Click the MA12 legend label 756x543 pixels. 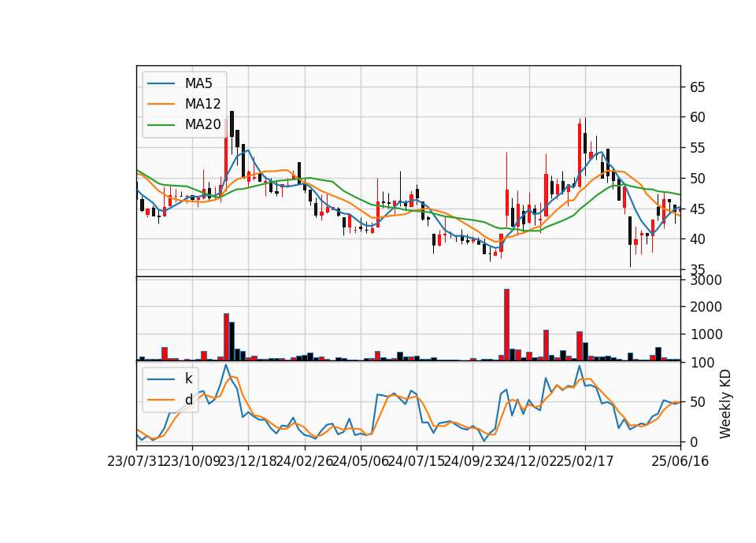(x=202, y=104)
